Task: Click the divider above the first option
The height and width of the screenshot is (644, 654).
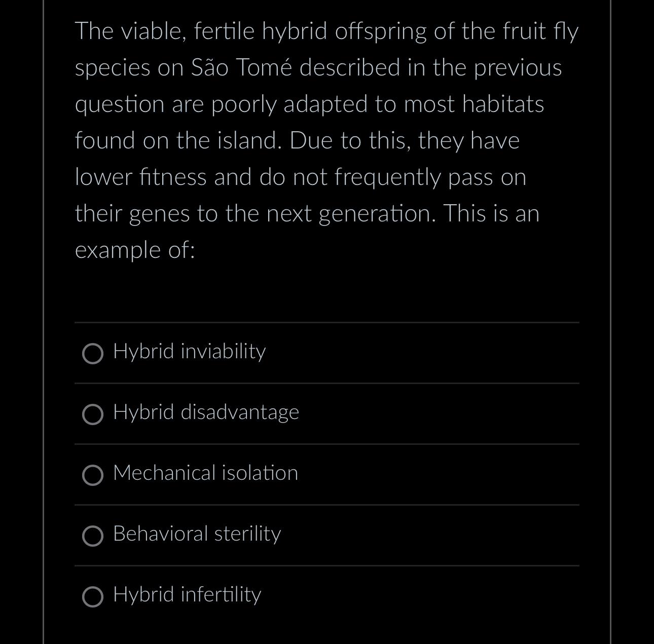Action: pyautogui.click(x=326, y=322)
